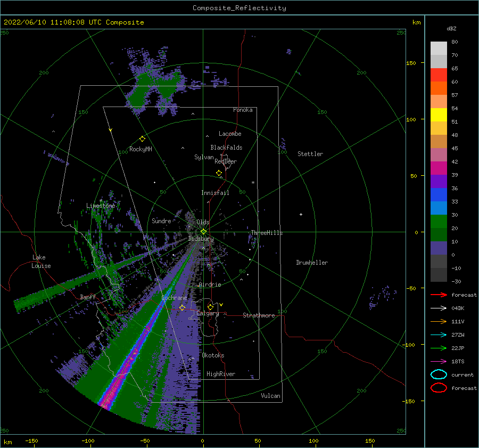The image size is (479, 448).
Task: Click the Ponoka city label
Action: (243, 110)
